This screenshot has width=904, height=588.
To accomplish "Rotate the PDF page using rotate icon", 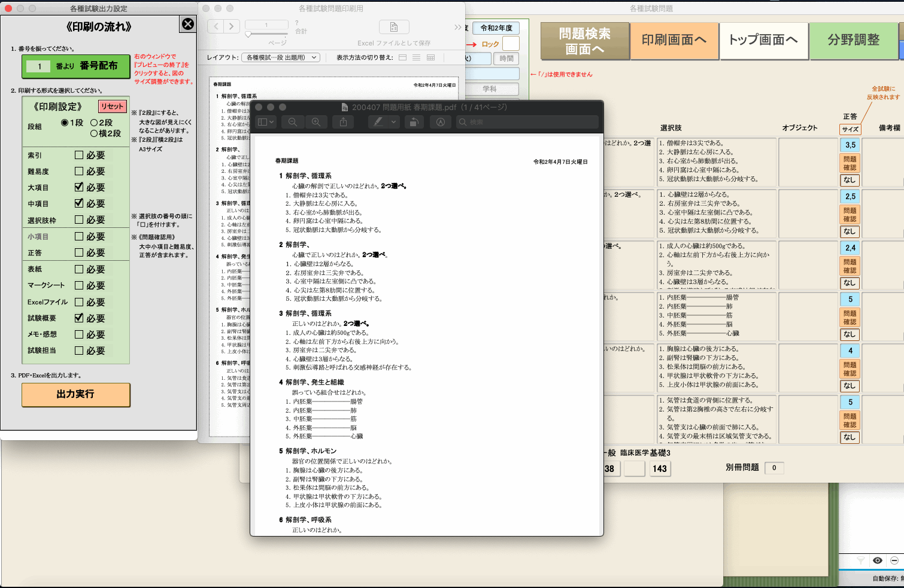I will (x=413, y=122).
